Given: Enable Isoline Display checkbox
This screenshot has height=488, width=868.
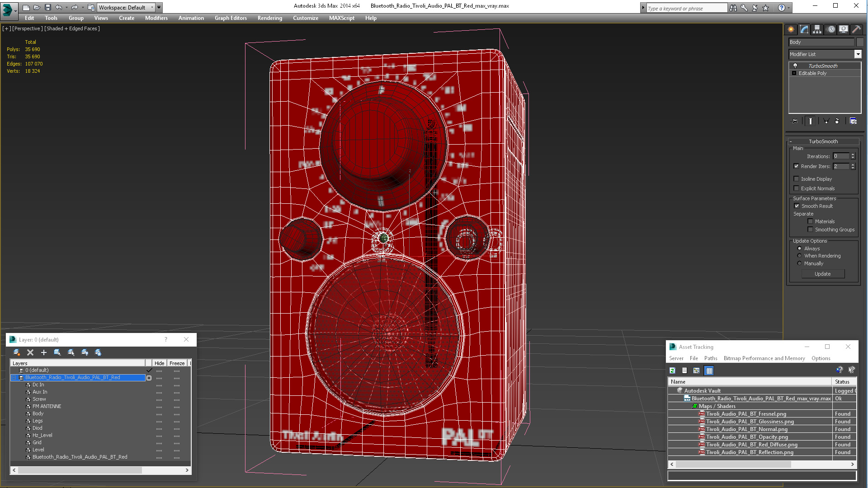Looking at the screenshot, I should click(796, 179).
